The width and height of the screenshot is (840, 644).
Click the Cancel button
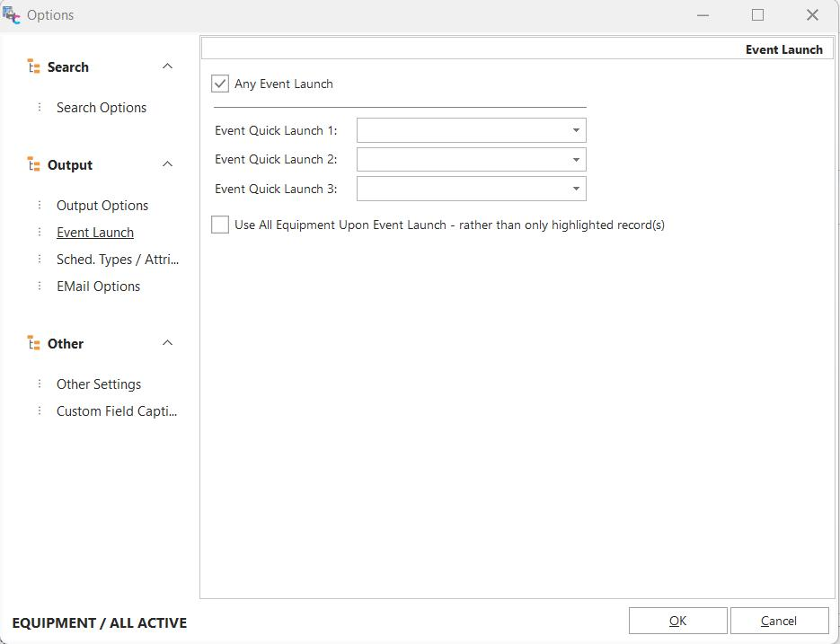tap(779, 621)
